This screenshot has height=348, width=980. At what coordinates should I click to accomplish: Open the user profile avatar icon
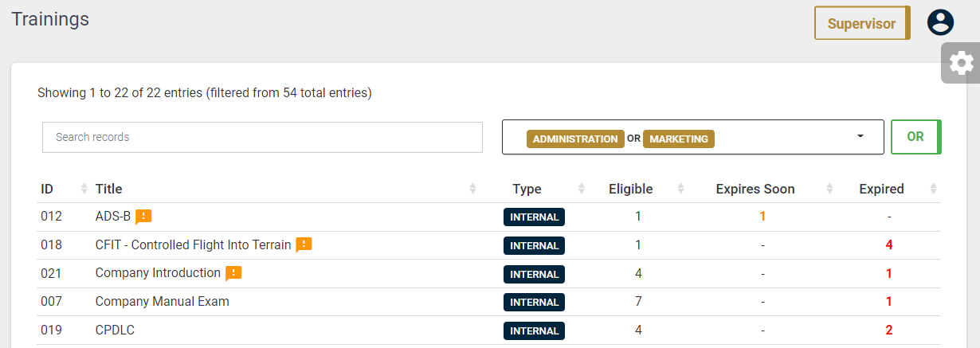point(940,22)
